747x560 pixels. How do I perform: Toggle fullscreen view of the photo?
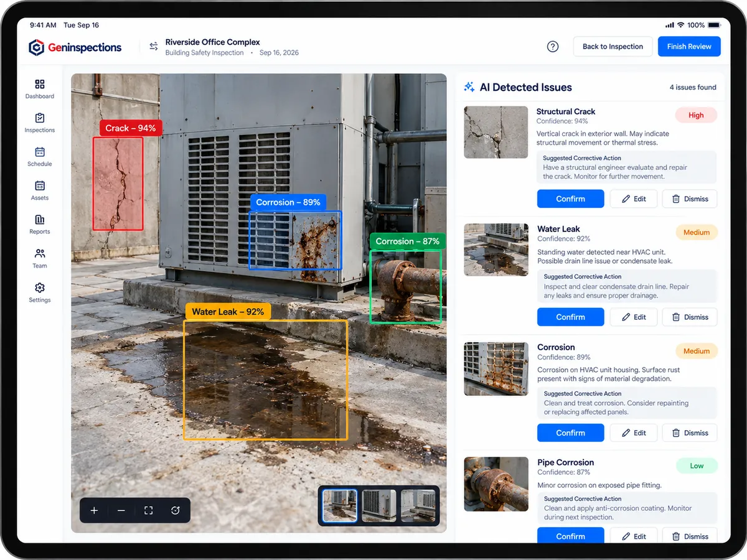(x=148, y=510)
